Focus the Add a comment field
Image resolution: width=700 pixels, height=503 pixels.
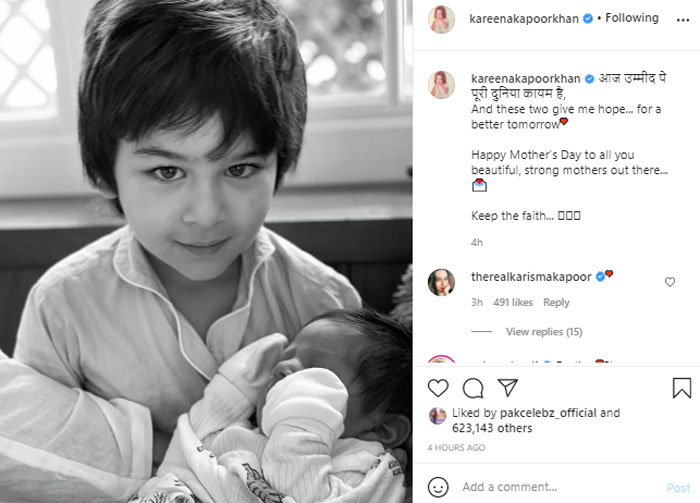pos(558,487)
